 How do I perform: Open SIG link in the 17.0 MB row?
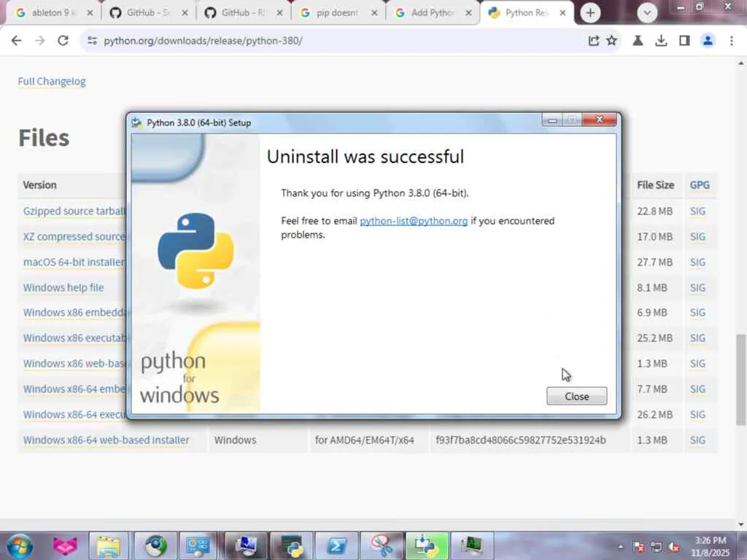[x=697, y=237]
